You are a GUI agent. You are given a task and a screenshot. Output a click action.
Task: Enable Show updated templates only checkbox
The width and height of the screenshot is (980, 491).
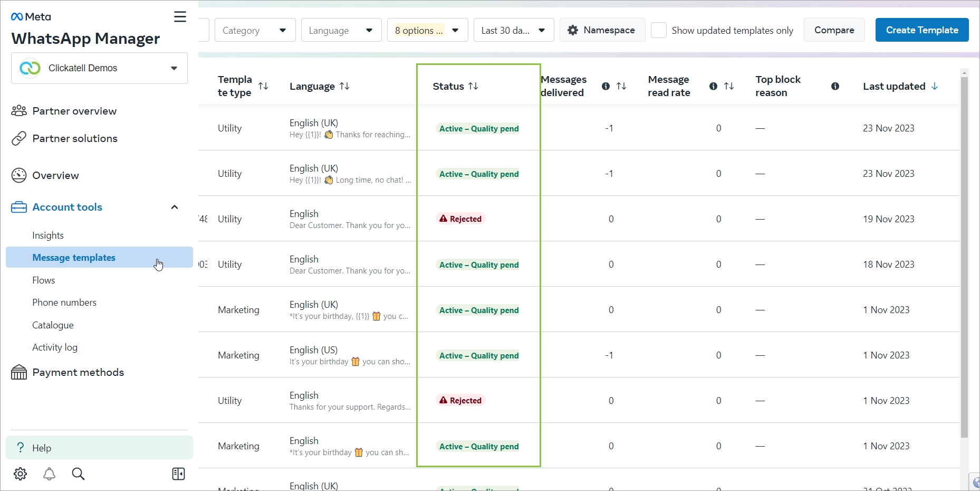659,30
